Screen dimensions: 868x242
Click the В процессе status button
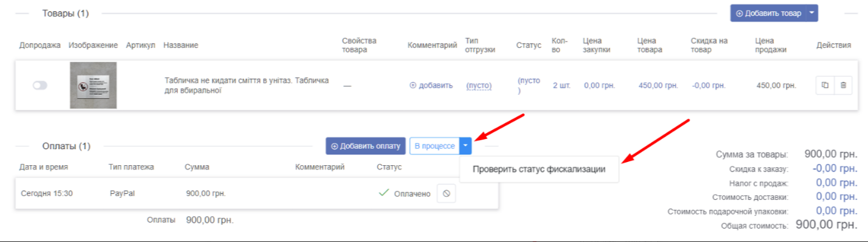click(x=435, y=146)
